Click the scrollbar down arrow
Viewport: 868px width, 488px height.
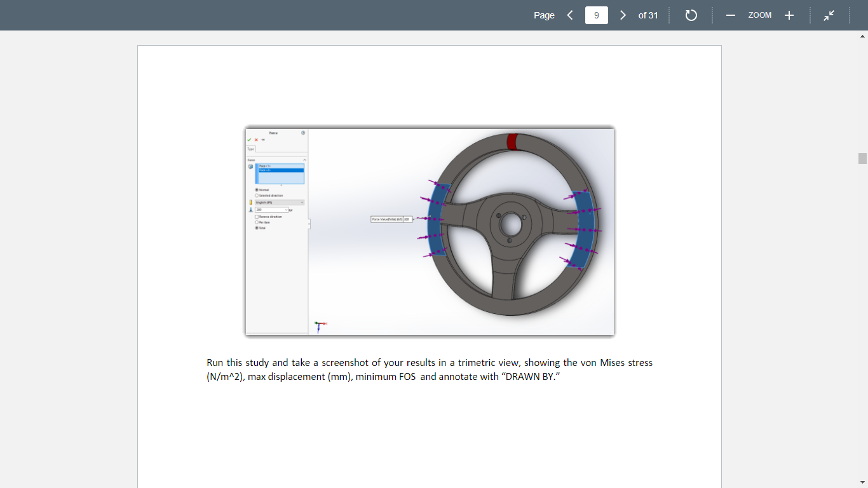[x=862, y=482]
